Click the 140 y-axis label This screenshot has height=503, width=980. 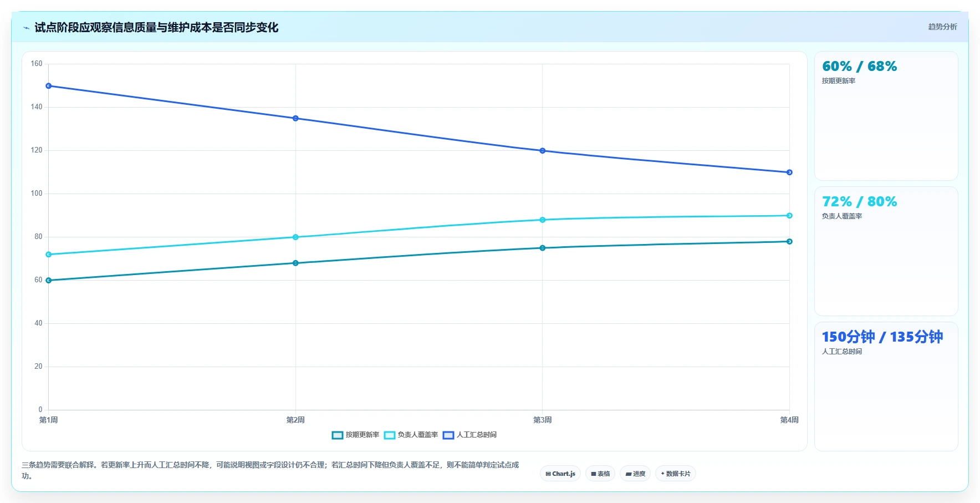point(37,107)
